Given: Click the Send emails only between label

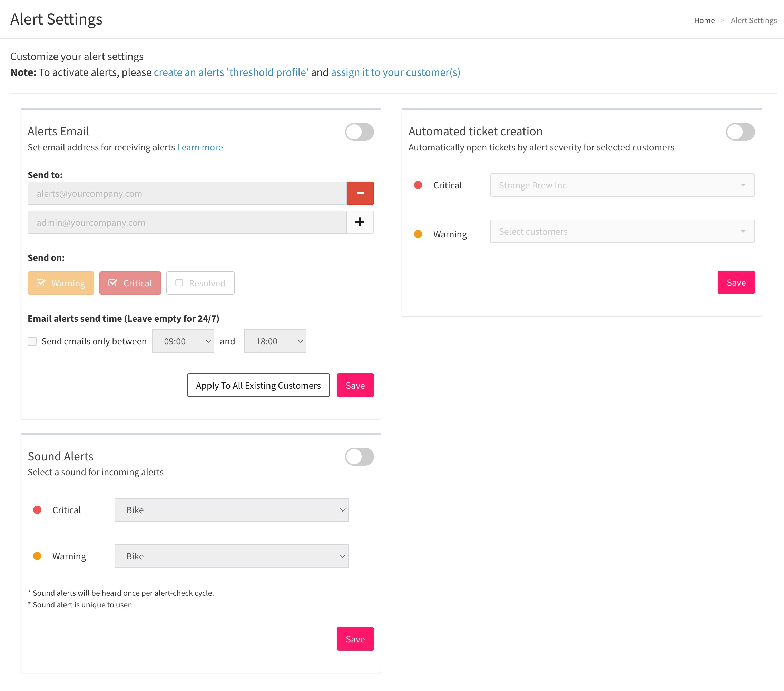Looking at the screenshot, I should (94, 341).
